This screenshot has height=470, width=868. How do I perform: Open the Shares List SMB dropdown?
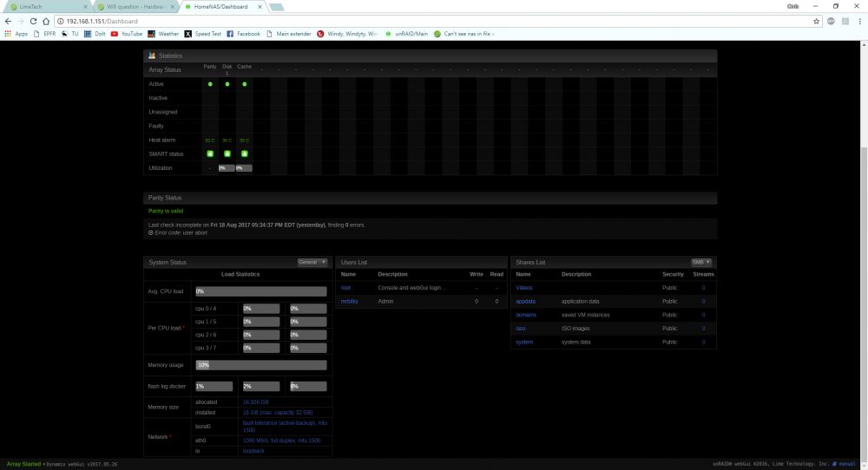tap(700, 262)
